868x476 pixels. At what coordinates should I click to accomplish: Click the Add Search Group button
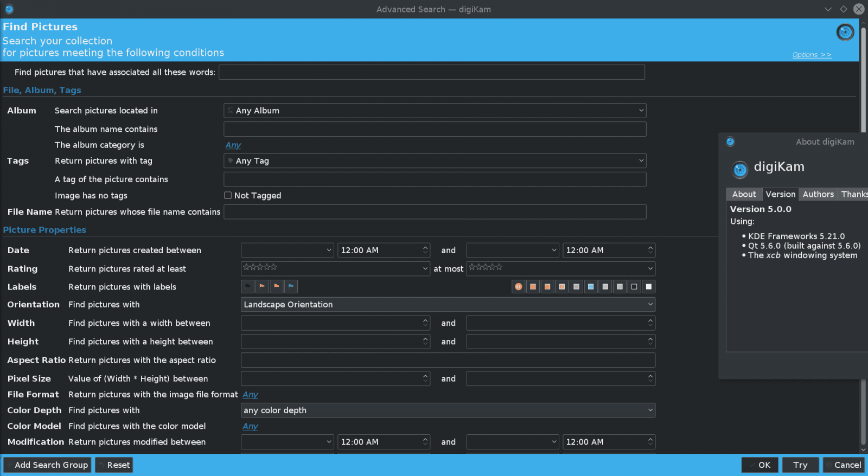[47, 465]
